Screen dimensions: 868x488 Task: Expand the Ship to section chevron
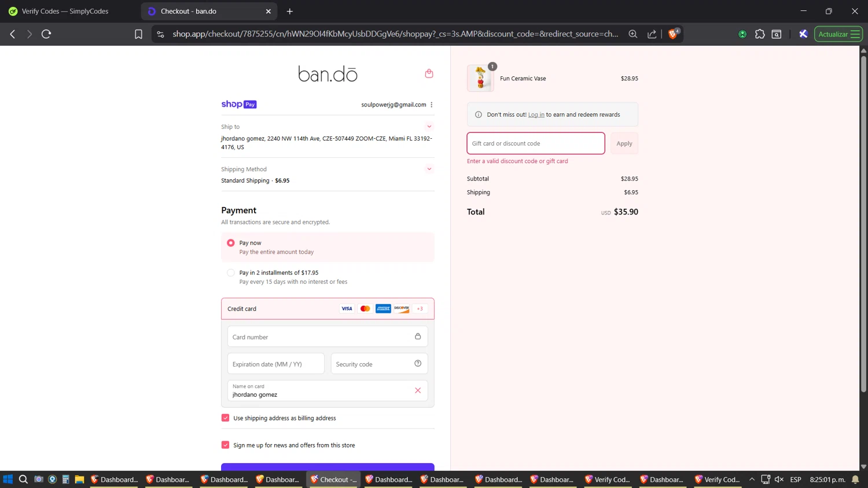pos(429,126)
